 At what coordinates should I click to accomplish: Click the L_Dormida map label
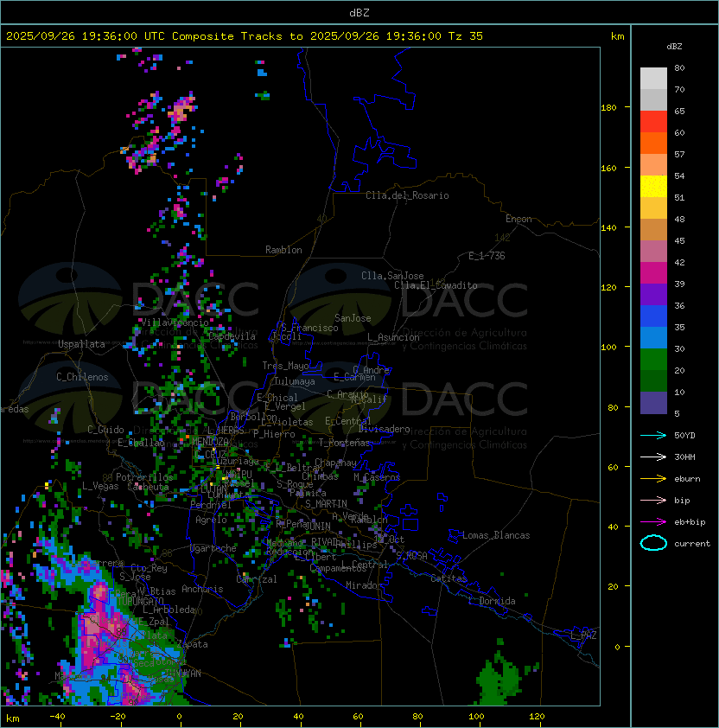[492, 601]
